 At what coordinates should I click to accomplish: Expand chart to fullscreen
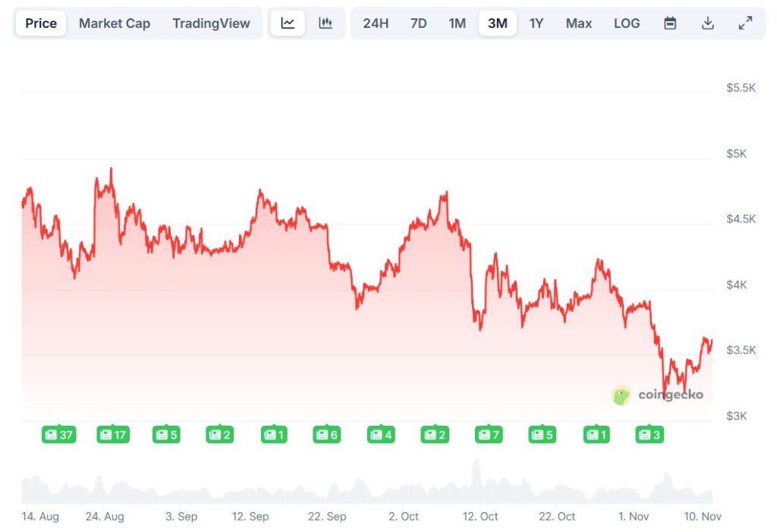point(744,23)
